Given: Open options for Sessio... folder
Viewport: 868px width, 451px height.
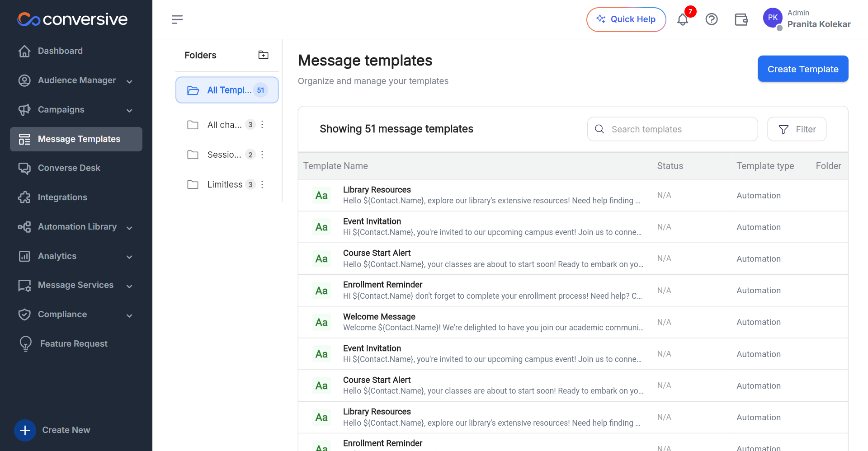Looking at the screenshot, I should coord(262,155).
